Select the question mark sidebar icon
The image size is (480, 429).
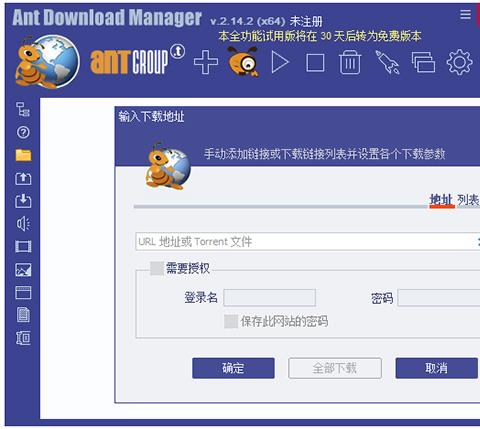coord(23,132)
